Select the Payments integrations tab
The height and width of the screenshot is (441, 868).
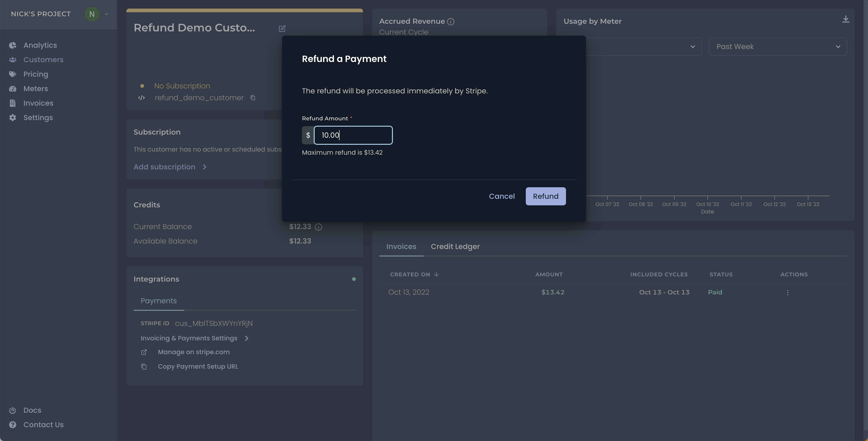point(158,301)
